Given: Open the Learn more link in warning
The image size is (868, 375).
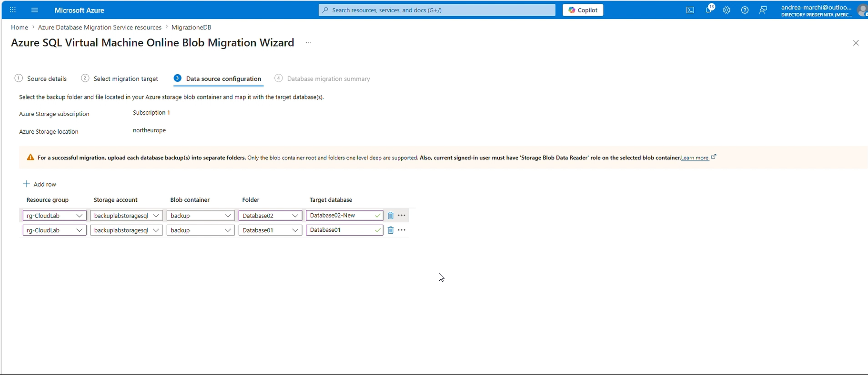Looking at the screenshot, I should [x=695, y=158].
